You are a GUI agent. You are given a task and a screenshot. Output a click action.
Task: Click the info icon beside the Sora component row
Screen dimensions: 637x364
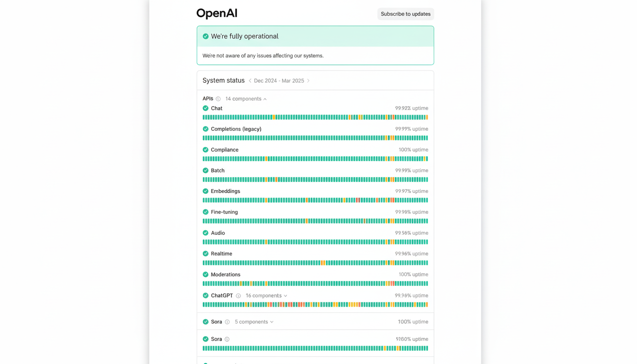coord(227,339)
